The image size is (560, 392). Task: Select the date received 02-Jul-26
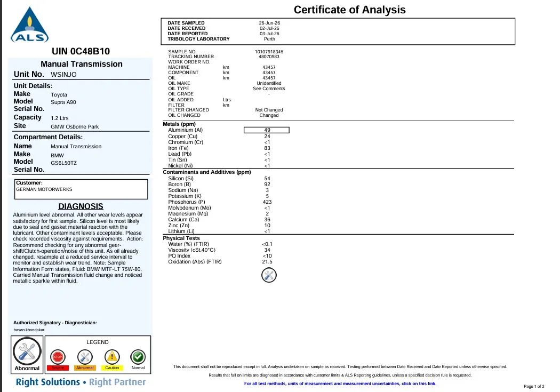pyautogui.click(x=269, y=28)
